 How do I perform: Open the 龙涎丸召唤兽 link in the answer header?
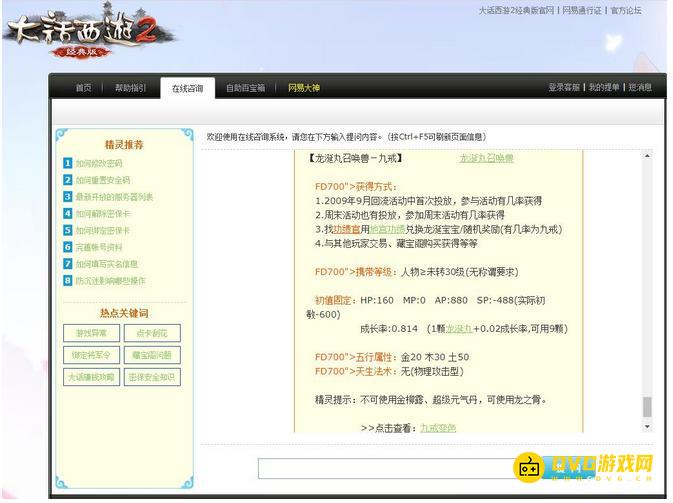(486, 158)
